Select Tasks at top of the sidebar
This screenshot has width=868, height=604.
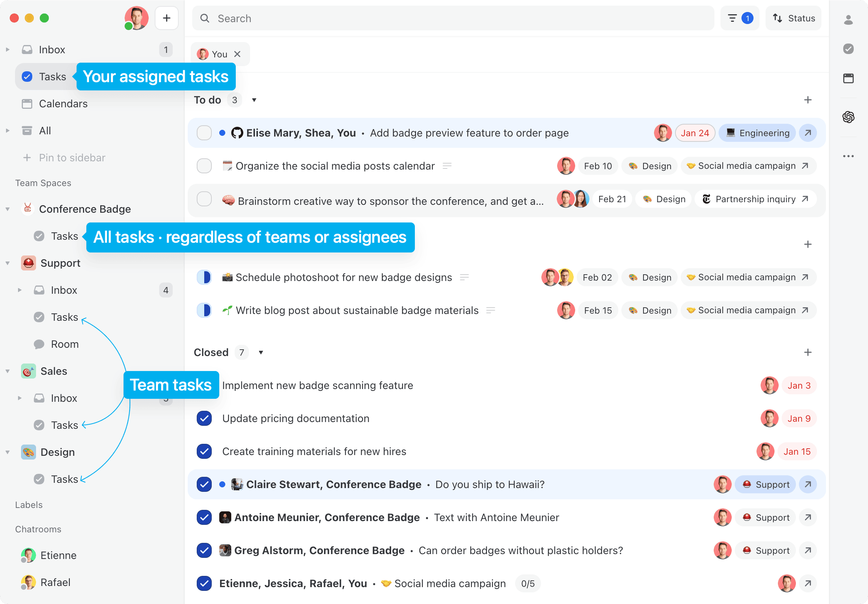[x=53, y=76]
